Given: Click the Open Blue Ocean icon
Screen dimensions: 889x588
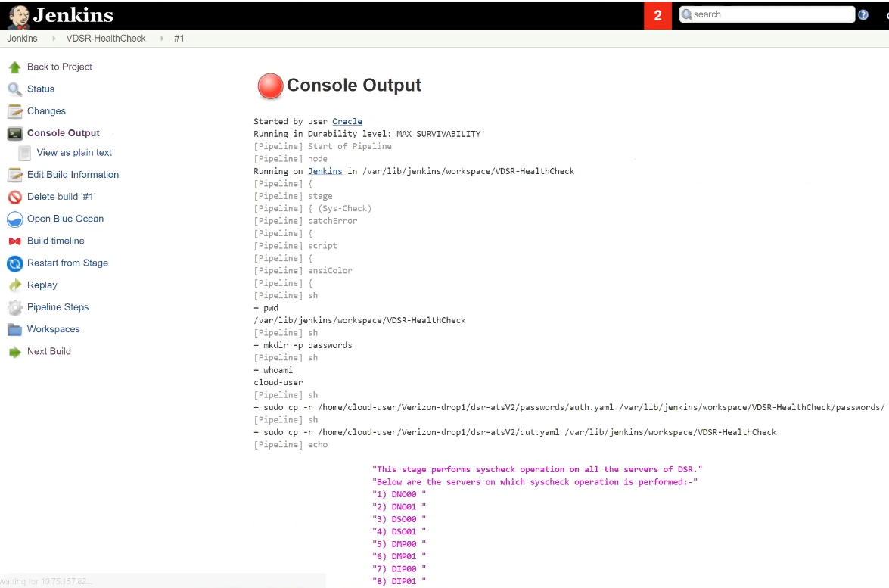Looking at the screenshot, I should click(14, 219).
